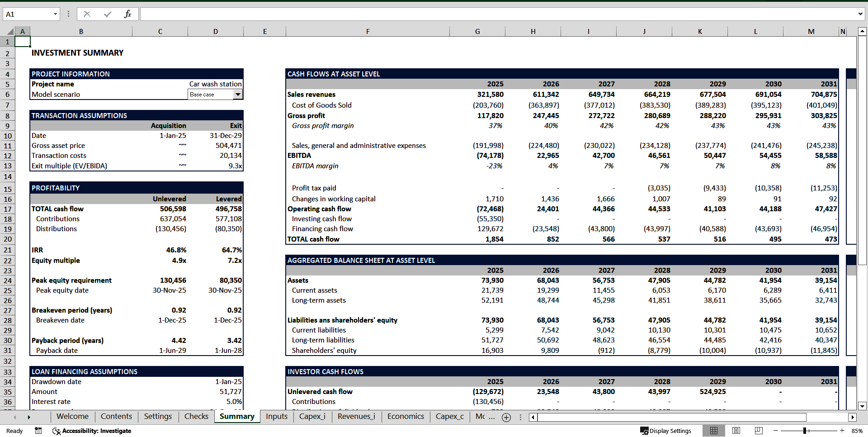Switch to Page Layout view icon
This screenshot has height=437, width=868.
(x=736, y=431)
